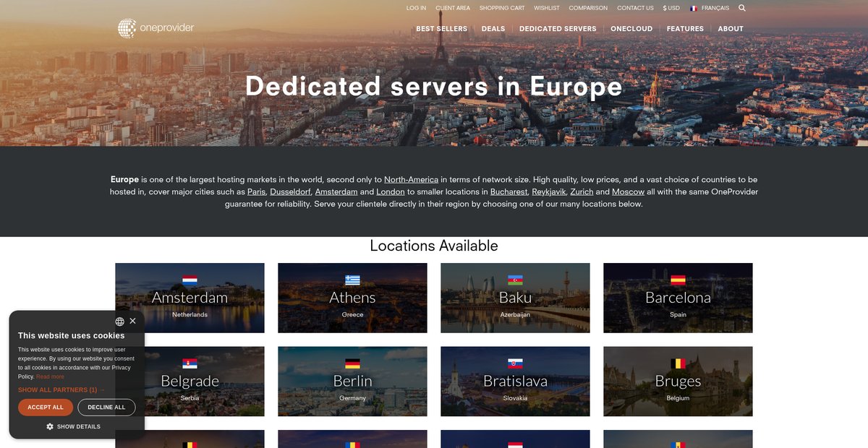Click the Azerbaijan flag on Baku card
The image size is (868, 448).
pyautogui.click(x=515, y=280)
